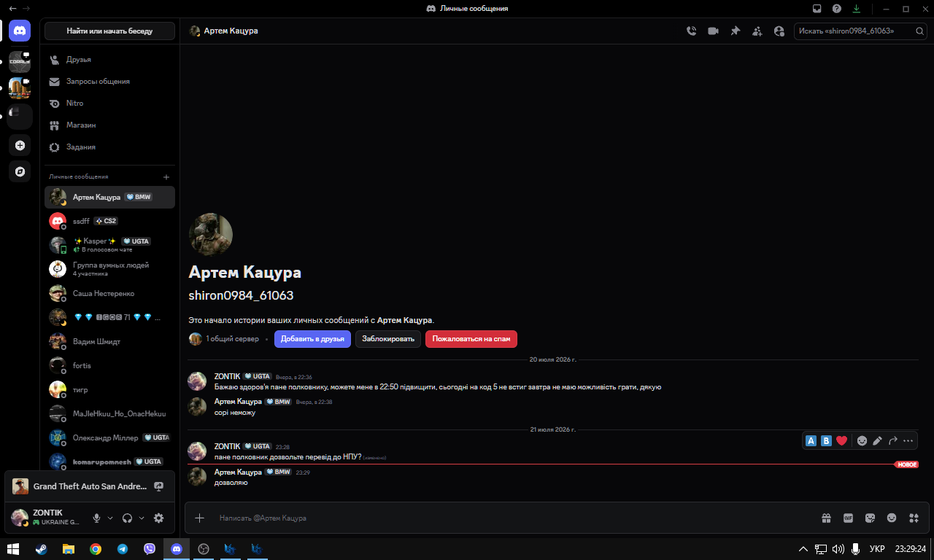
Task: Open Nitro page in sidebar
Action: (109, 103)
